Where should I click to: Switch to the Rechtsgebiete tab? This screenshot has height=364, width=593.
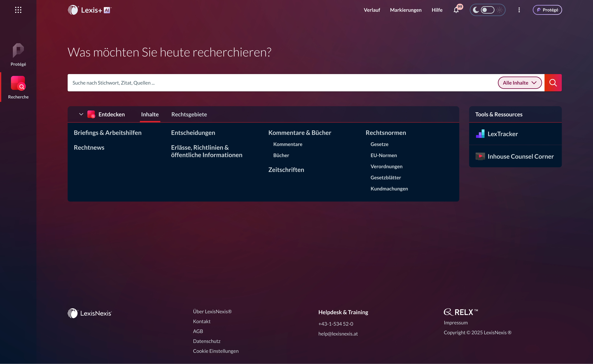point(189,114)
